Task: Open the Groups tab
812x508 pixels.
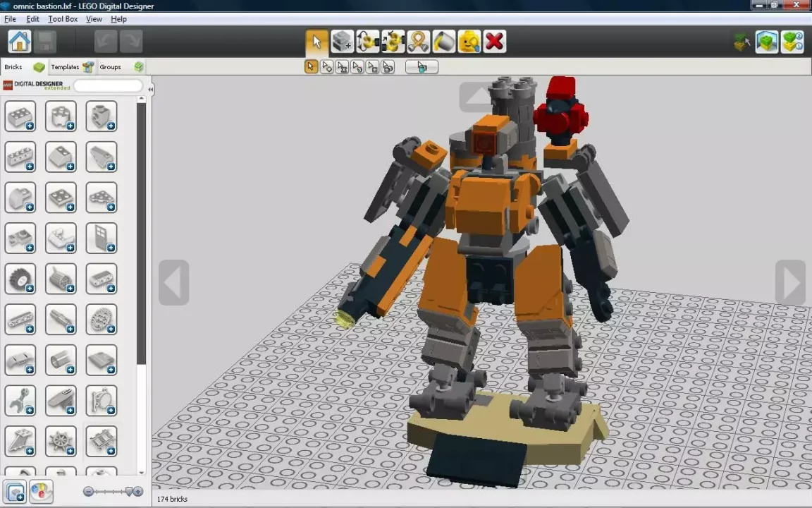Action: point(121,67)
